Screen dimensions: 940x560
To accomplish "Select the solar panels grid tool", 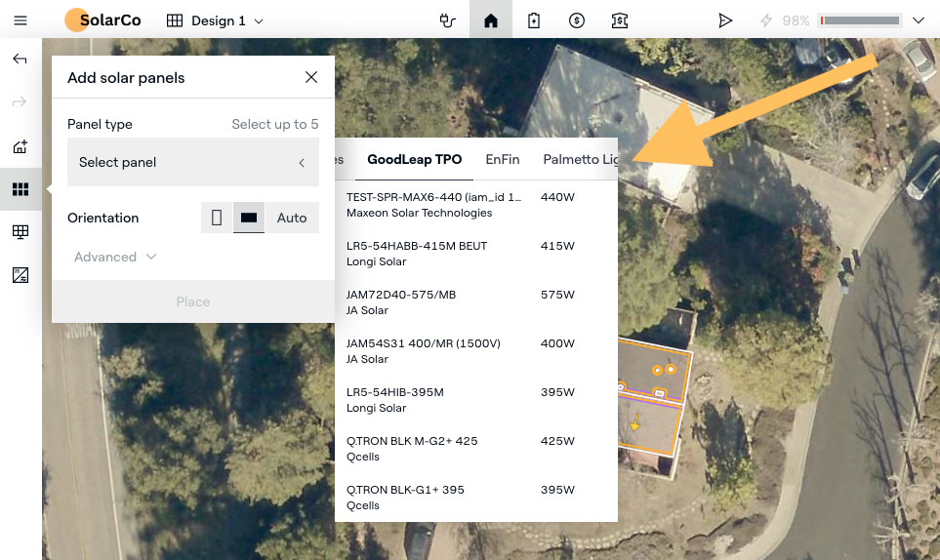I will coord(20,189).
